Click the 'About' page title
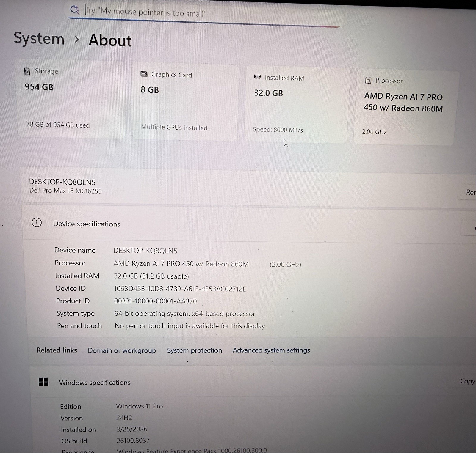 110,40
